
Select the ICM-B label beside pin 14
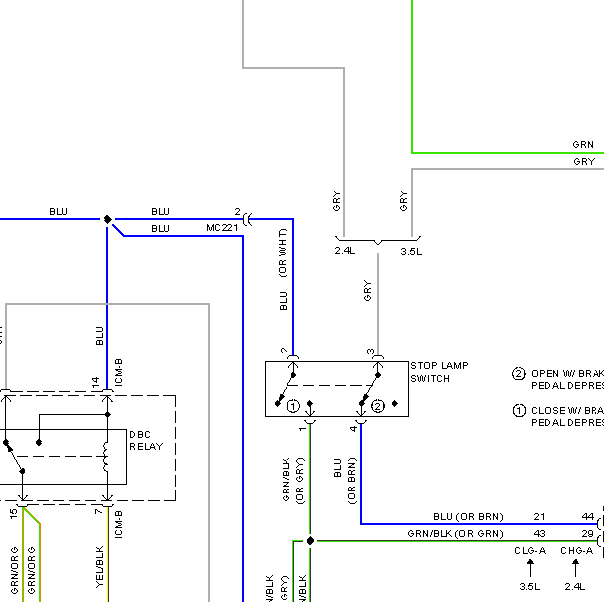(x=119, y=372)
